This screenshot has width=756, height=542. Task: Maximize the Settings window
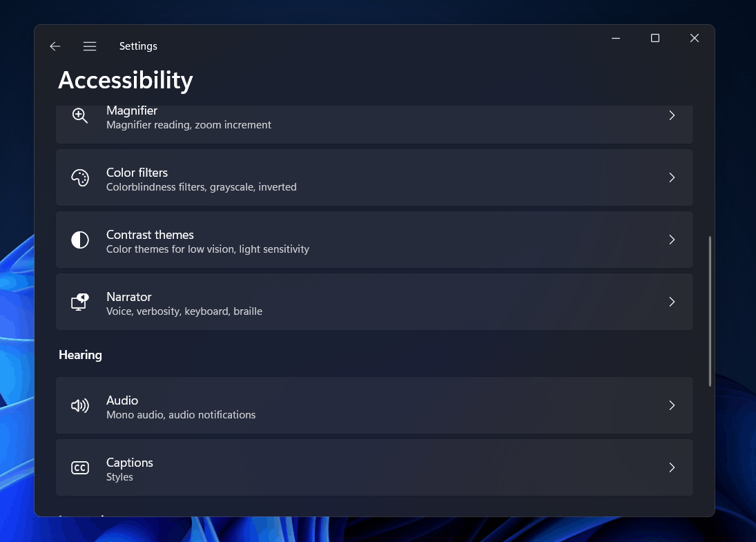[655, 39]
